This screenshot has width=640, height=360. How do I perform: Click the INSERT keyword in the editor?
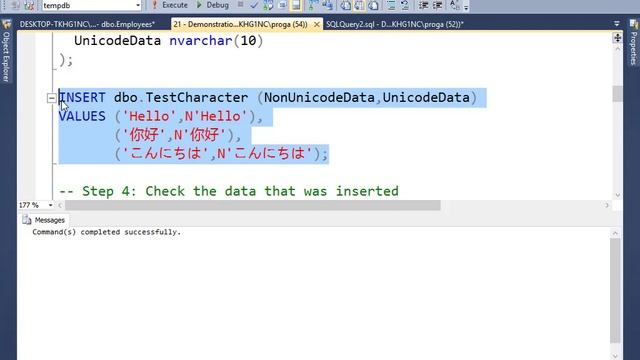(x=82, y=98)
